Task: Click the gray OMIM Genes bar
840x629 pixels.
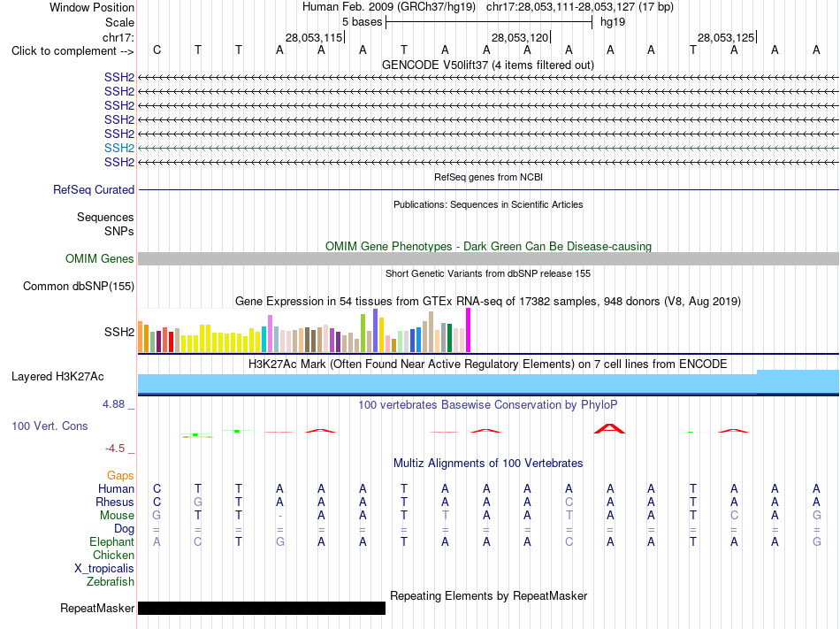Action: (x=488, y=259)
